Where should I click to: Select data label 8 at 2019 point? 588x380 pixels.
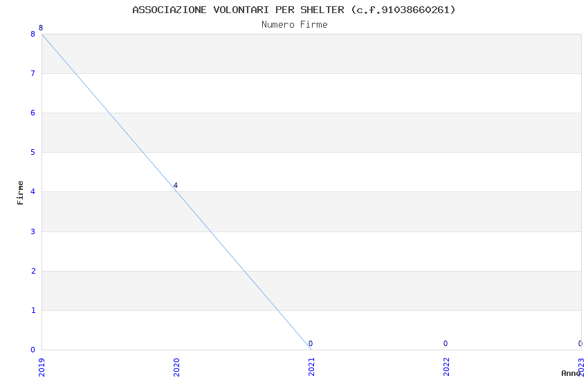tap(41, 28)
